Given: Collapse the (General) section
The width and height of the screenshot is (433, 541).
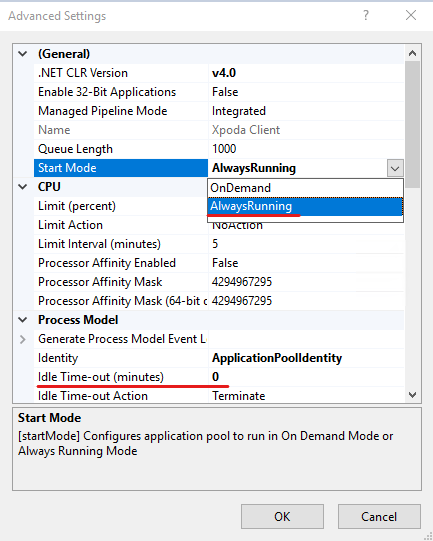Looking at the screenshot, I should tap(23, 54).
